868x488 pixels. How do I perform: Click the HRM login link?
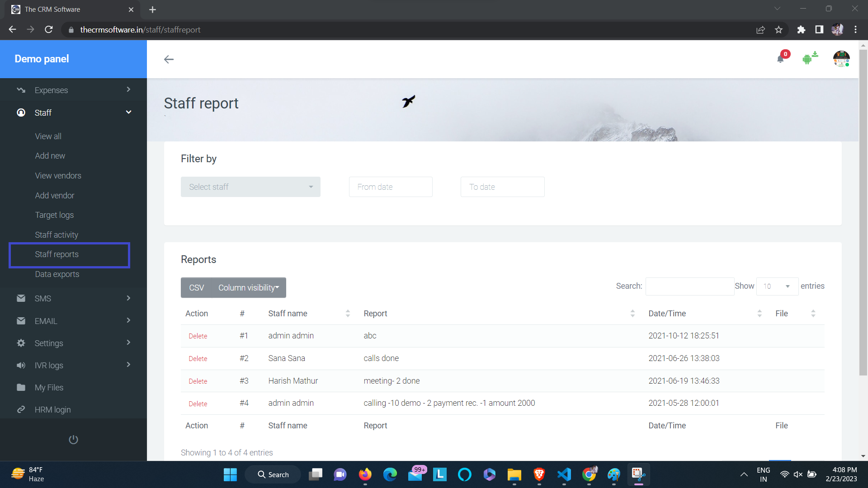pos(52,410)
